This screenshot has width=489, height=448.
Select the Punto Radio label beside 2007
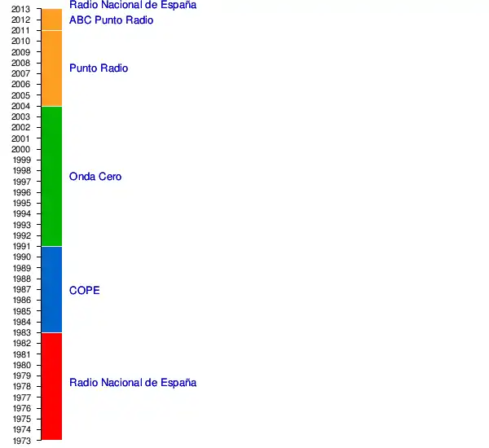tap(99, 68)
